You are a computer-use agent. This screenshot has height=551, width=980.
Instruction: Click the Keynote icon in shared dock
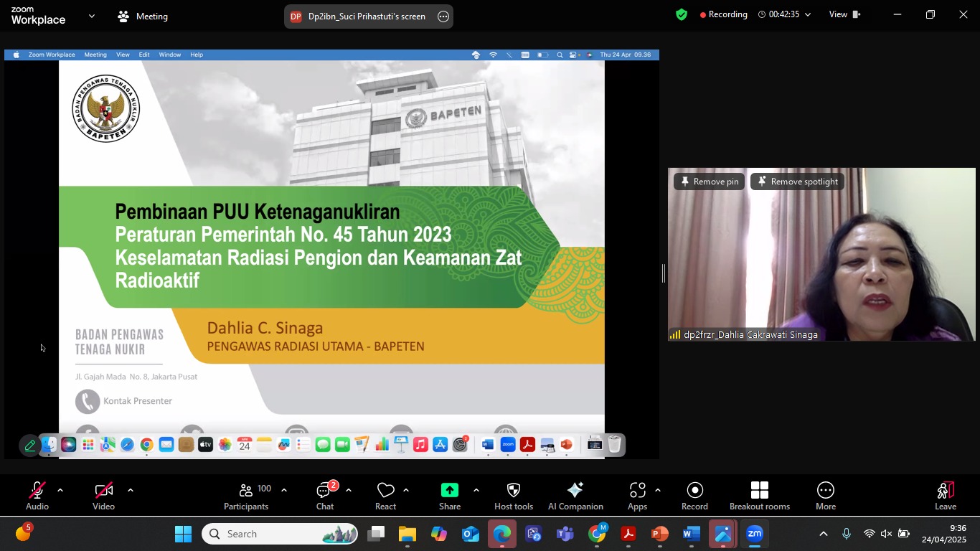[x=401, y=445]
